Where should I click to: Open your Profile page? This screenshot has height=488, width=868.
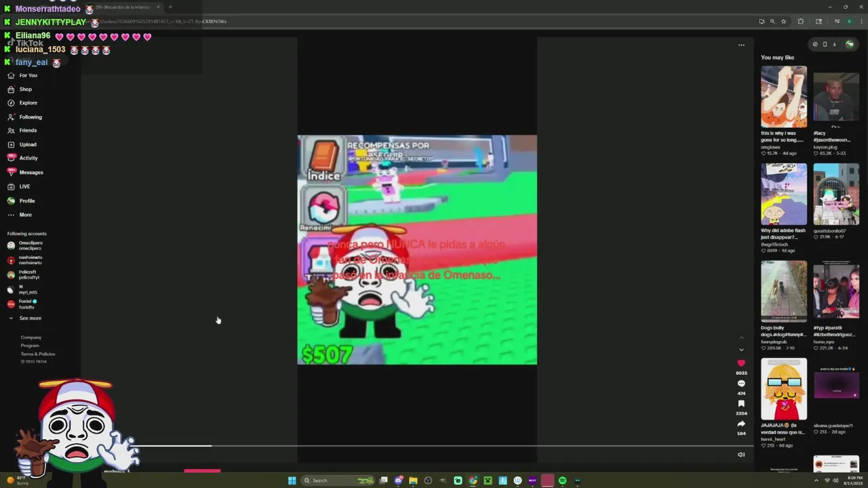click(21, 201)
